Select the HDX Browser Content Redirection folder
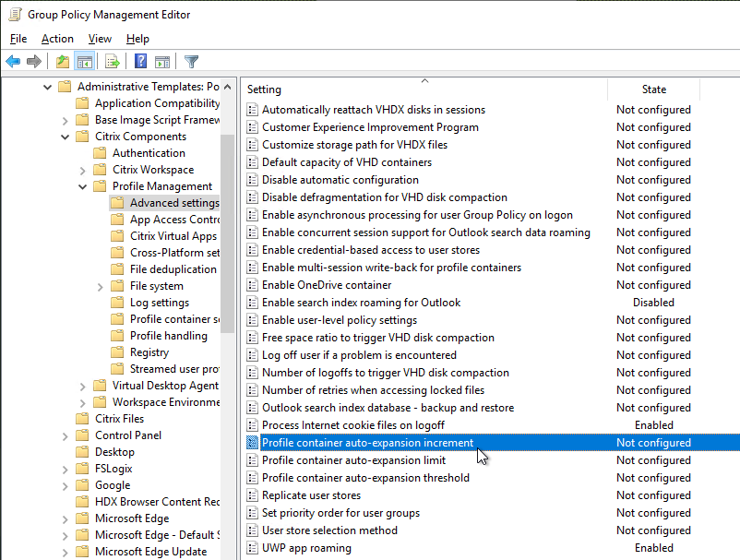The image size is (740, 560). tap(157, 502)
